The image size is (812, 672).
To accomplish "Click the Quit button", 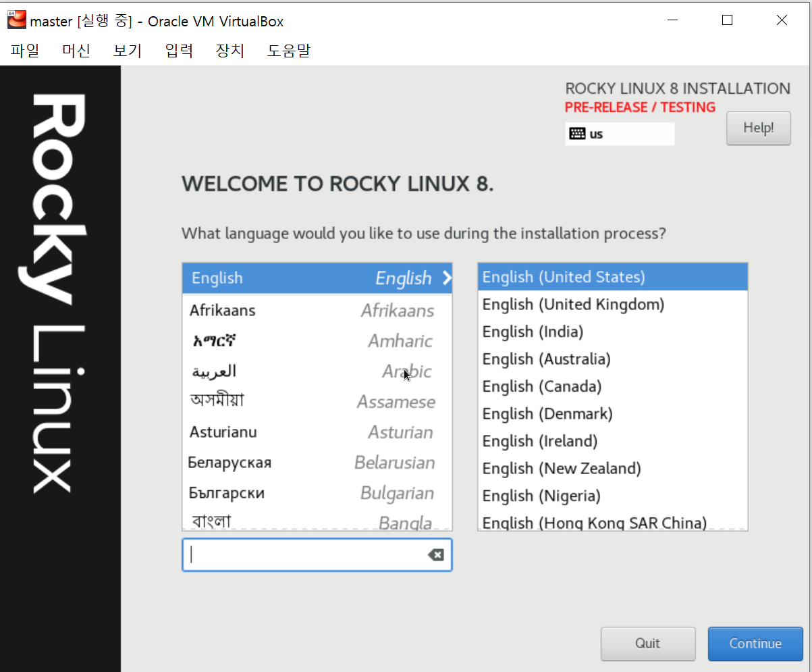I will point(648,644).
